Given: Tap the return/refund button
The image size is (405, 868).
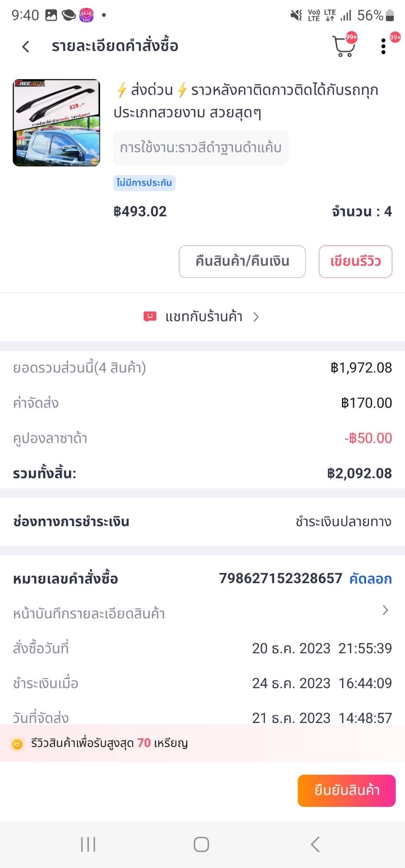Looking at the screenshot, I should (x=242, y=262).
